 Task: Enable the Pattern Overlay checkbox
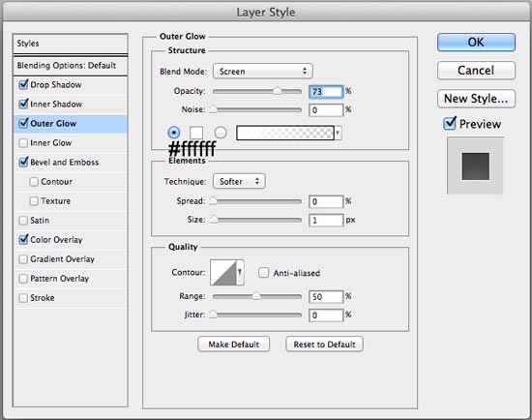[x=23, y=279]
